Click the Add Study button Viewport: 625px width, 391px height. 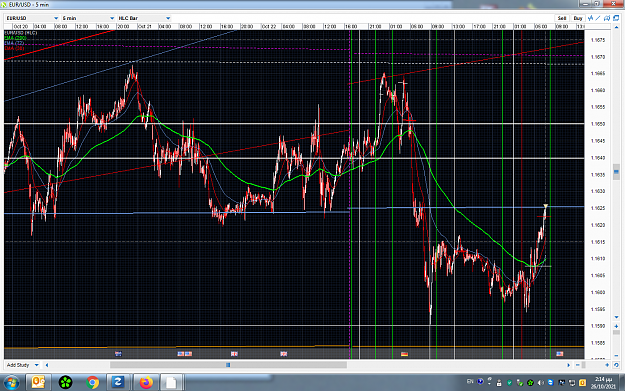coord(18,365)
